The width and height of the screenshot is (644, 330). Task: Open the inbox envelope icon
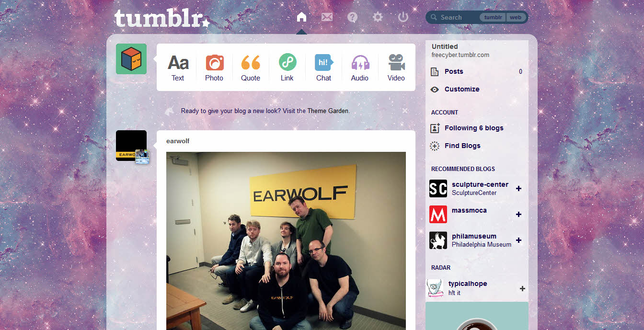point(327,17)
